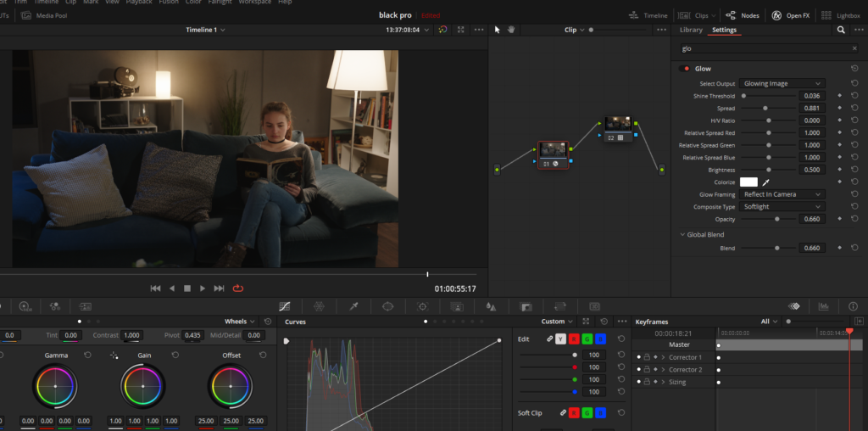Screen dimensions: 868x431
Task: Open the Lightbox view
Action: [x=841, y=15]
